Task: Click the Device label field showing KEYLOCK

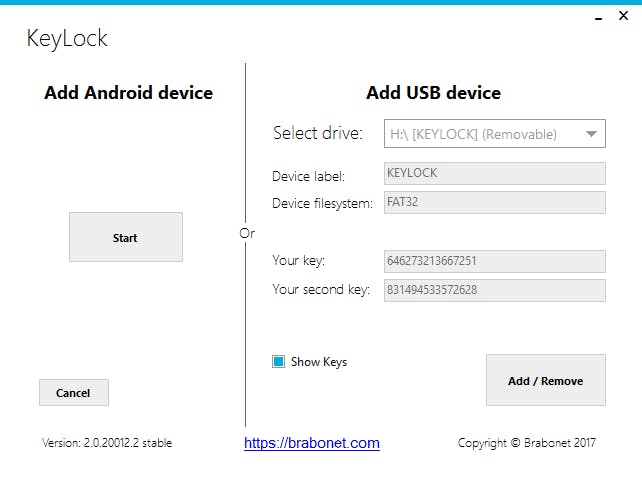Action: point(494,174)
